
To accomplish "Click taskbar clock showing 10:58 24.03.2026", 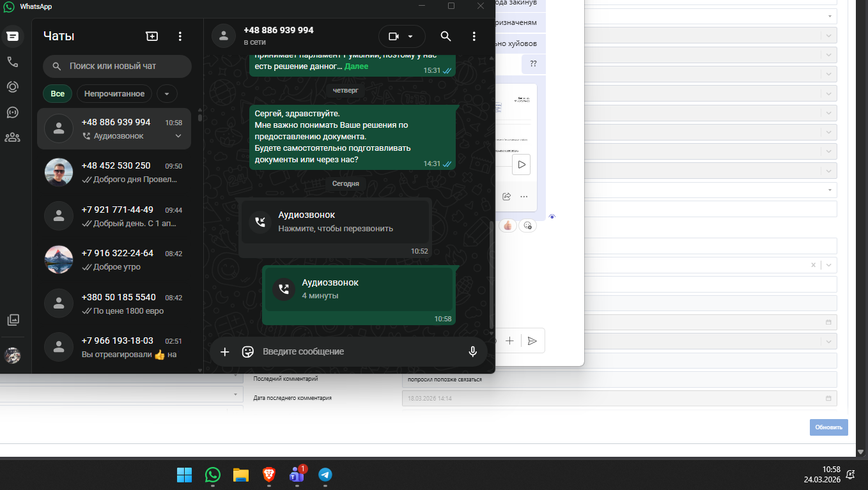I will [x=822, y=474].
